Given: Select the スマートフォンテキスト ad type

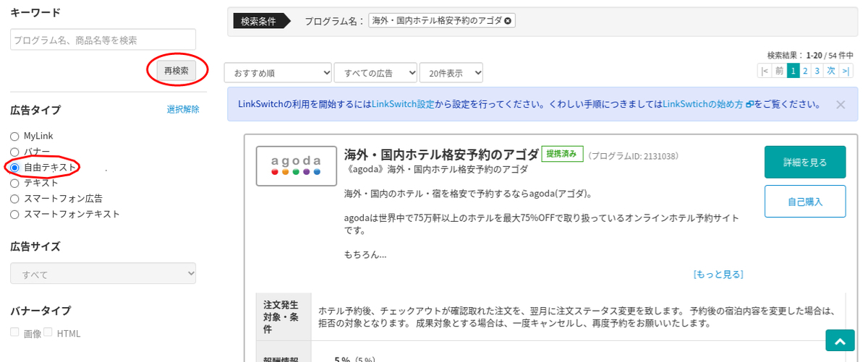Looking at the screenshot, I should [x=14, y=214].
